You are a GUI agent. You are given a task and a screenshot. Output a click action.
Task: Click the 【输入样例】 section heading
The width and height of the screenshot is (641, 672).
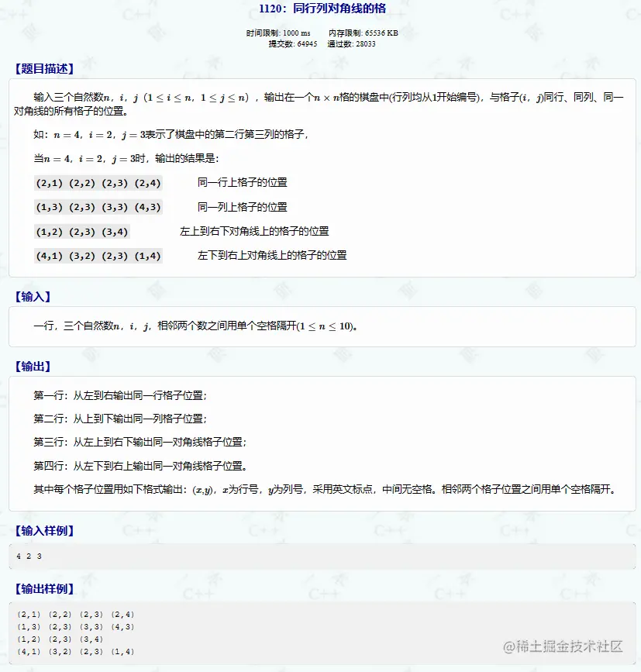(x=44, y=531)
